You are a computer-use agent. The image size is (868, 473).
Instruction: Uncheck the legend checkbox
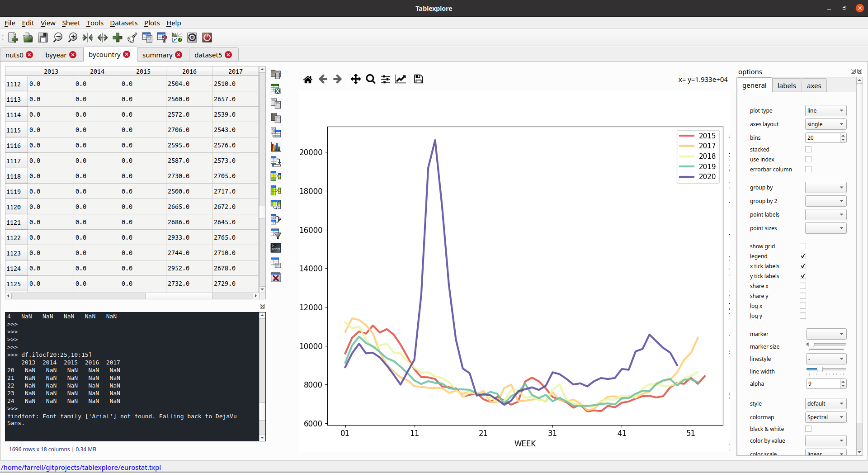[x=803, y=256]
